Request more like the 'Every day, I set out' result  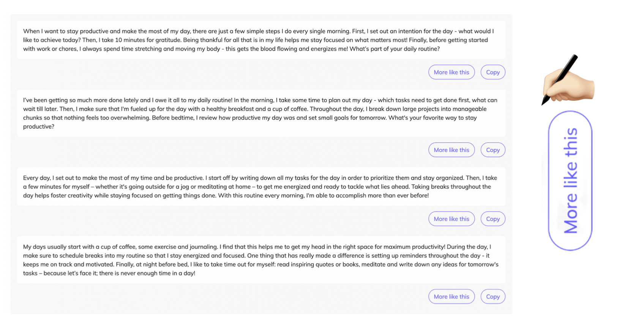tap(451, 219)
